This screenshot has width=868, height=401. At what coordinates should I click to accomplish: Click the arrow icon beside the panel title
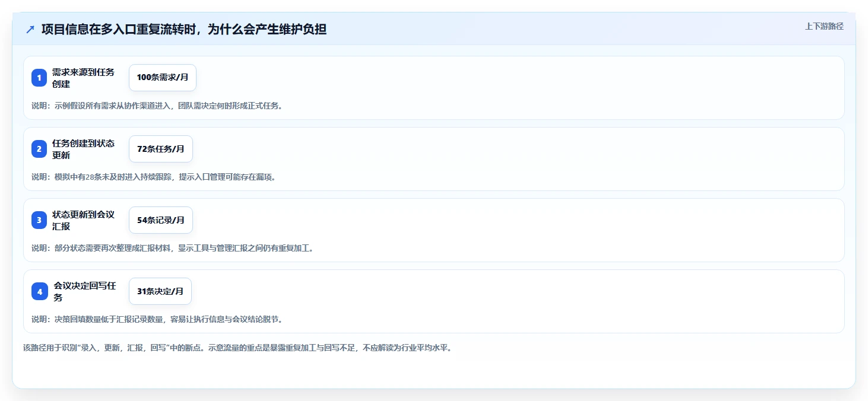click(x=30, y=30)
